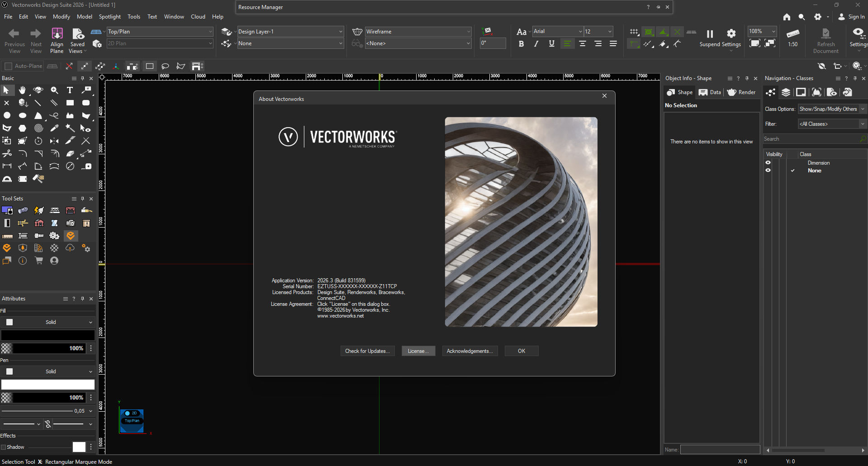Screen dimensions: 868x466
Task: Open the Modify menu
Action: click(x=62, y=17)
